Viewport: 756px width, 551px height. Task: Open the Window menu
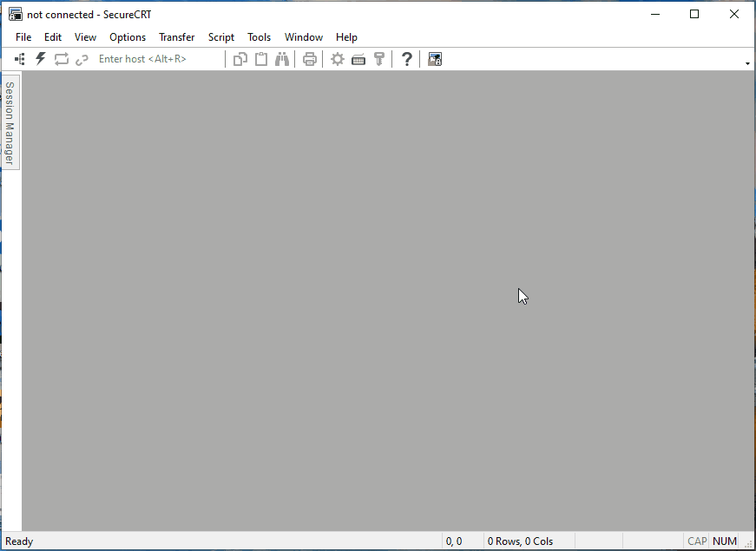click(303, 37)
